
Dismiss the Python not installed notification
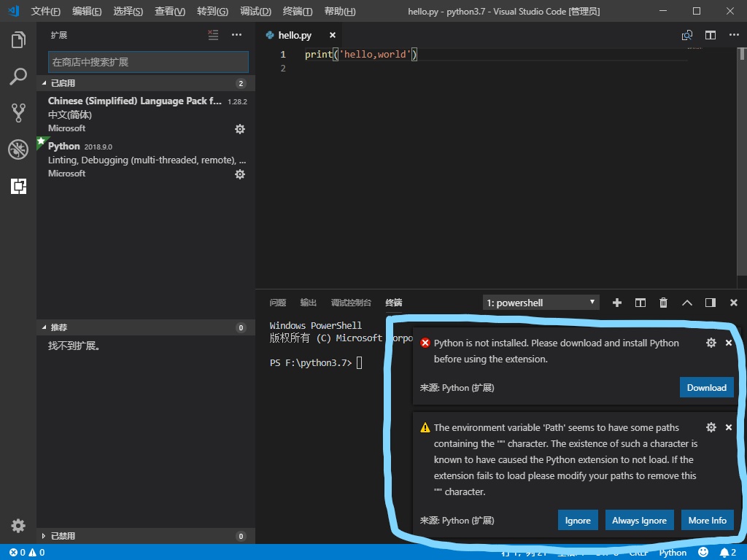tap(729, 343)
